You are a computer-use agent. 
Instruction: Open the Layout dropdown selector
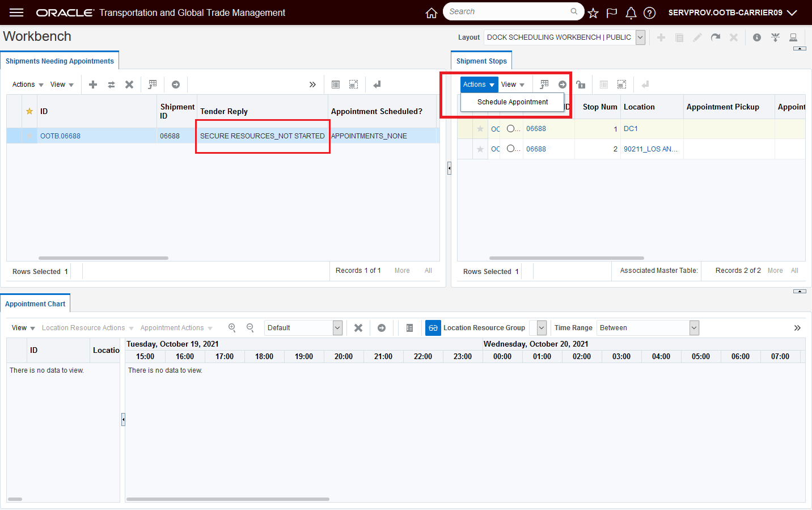(x=565, y=37)
